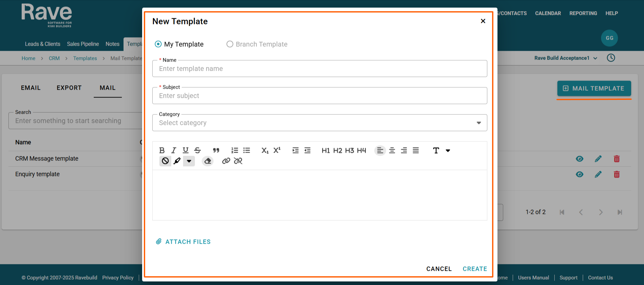
Task: Select the Branch Template radio button
Action: click(x=230, y=44)
